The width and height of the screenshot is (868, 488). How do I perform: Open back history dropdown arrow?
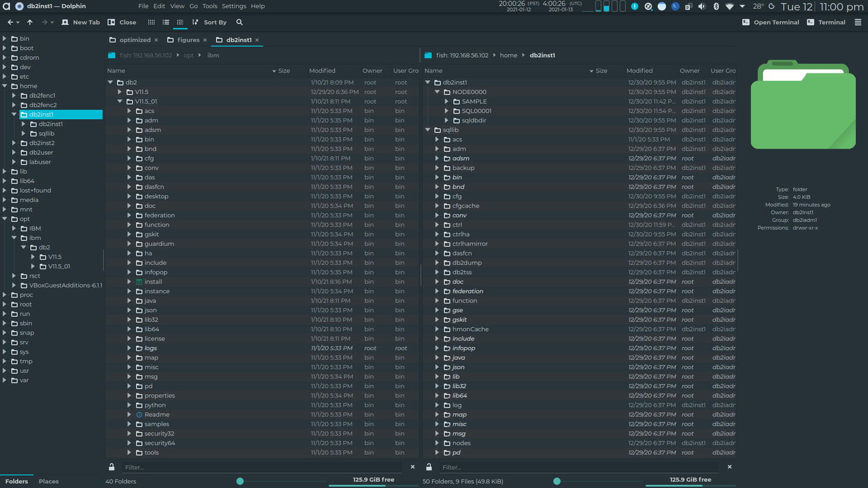point(17,22)
